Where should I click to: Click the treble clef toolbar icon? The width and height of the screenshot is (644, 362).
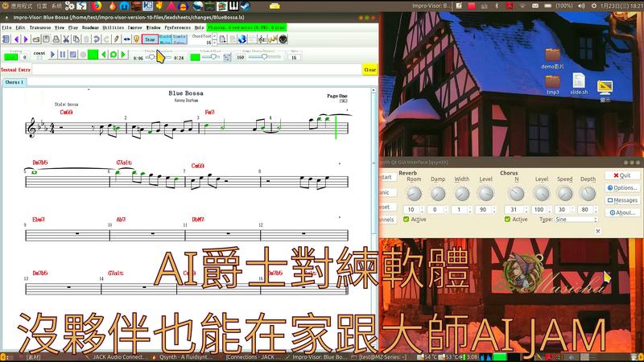tap(262, 39)
